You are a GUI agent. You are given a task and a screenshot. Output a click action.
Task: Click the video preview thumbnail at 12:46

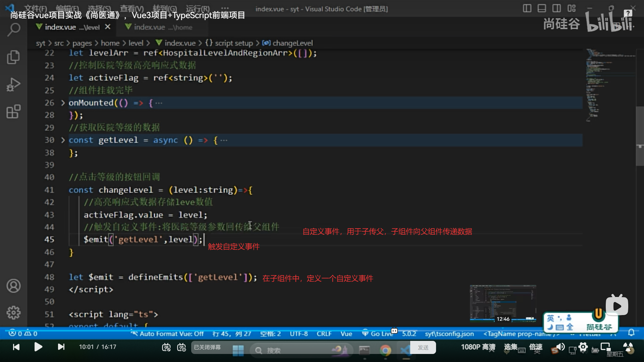(x=503, y=303)
